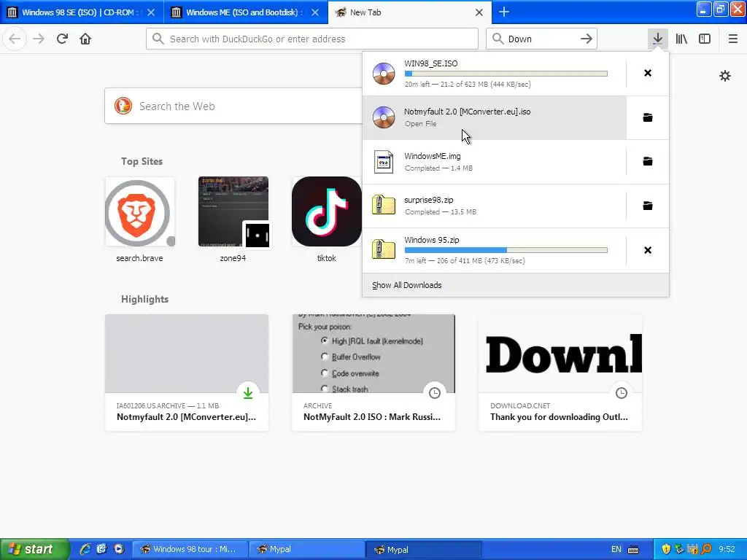Image resolution: width=747 pixels, height=560 pixels.
Task: Close the Windows ME (ISO and Bootdisk) tab
Action: pyautogui.click(x=315, y=12)
